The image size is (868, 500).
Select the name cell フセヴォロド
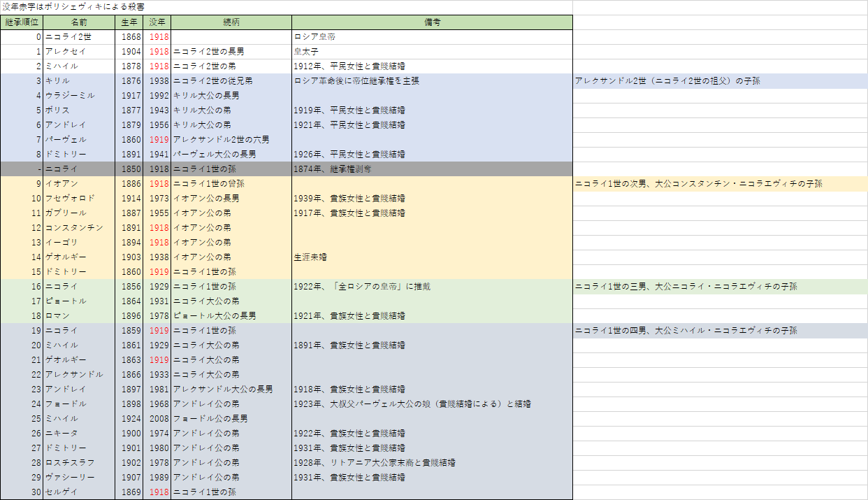79,199
